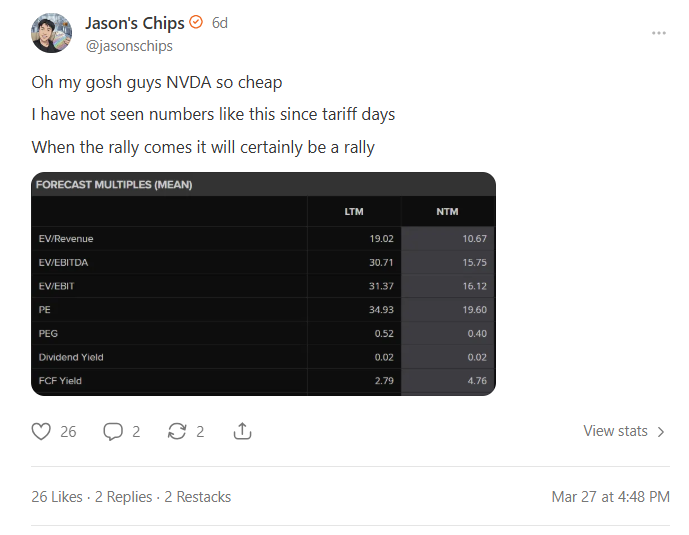Restack the post using arrows icon
Image resolution: width=689 pixels, height=535 pixels.
coord(177,431)
